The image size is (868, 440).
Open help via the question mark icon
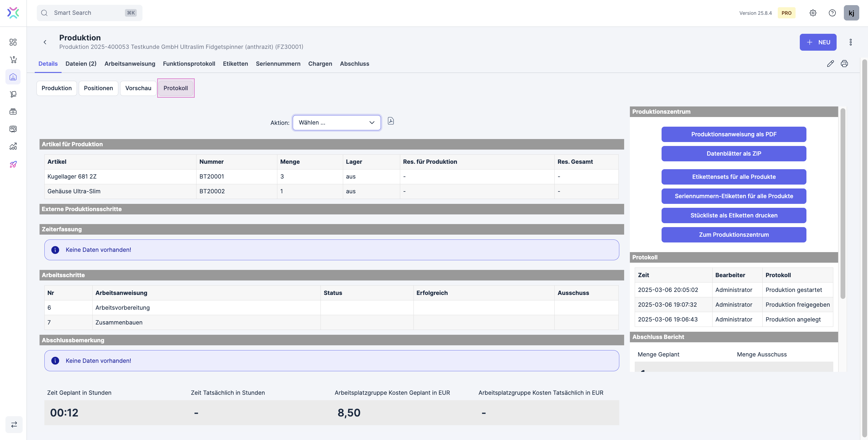(832, 13)
